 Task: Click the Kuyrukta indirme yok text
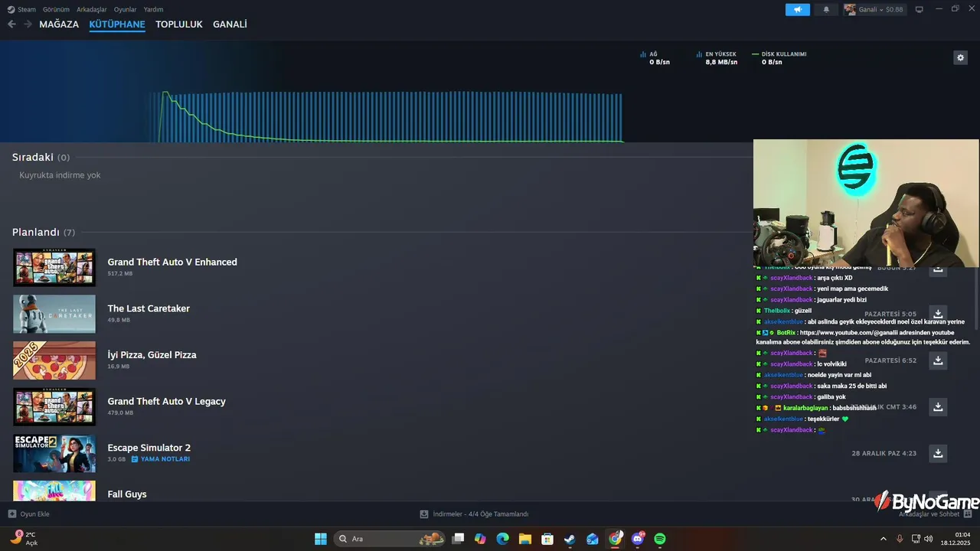[x=60, y=175]
